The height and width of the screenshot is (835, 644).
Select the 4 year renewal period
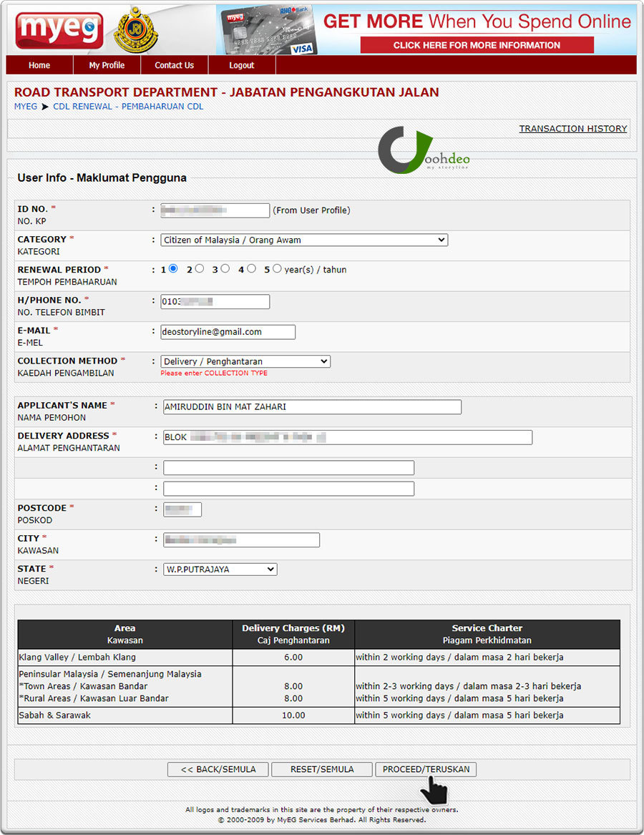251,269
